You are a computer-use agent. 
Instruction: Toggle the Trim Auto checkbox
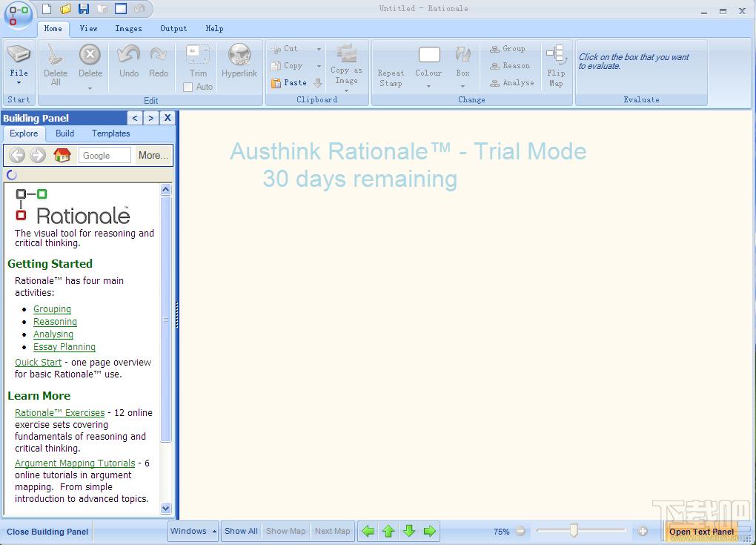tap(188, 87)
